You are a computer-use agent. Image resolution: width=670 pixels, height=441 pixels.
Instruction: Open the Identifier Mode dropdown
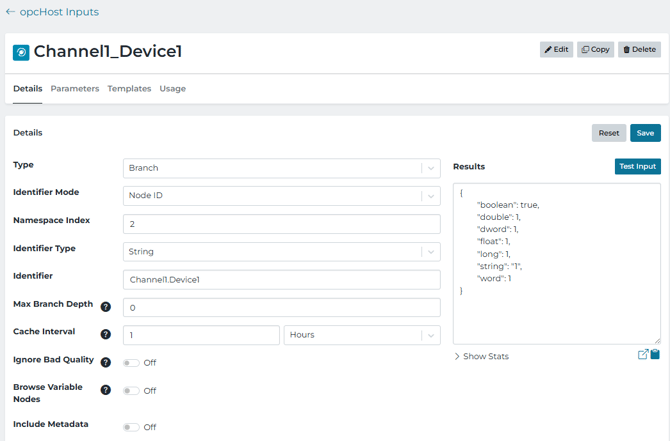pos(281,196)
